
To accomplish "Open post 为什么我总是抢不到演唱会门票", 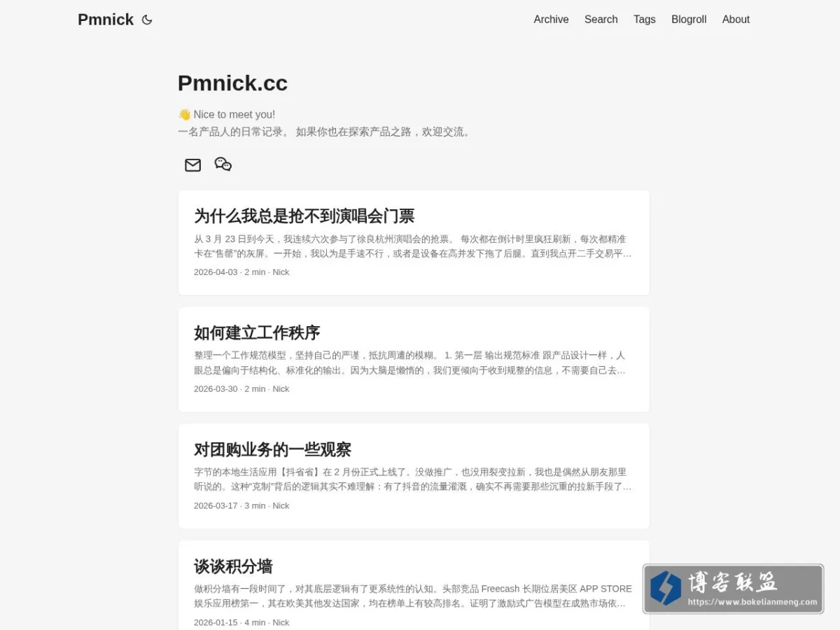I will pos(304,216).
